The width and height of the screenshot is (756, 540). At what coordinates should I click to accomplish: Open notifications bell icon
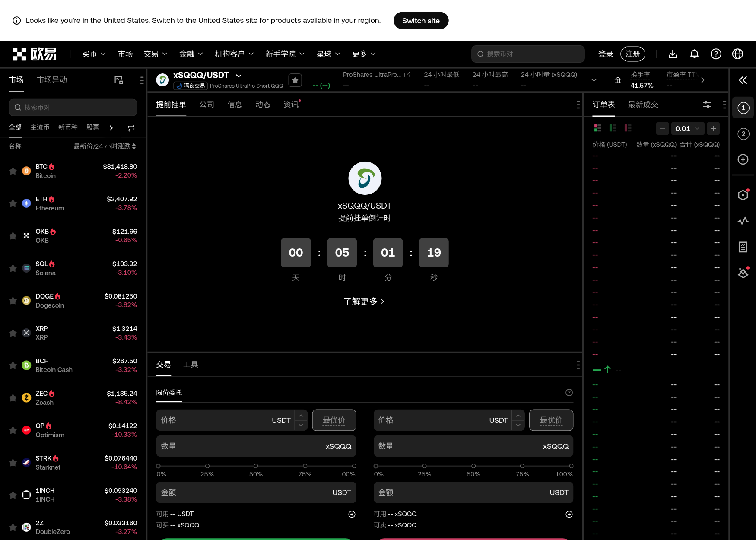point(694,54)
